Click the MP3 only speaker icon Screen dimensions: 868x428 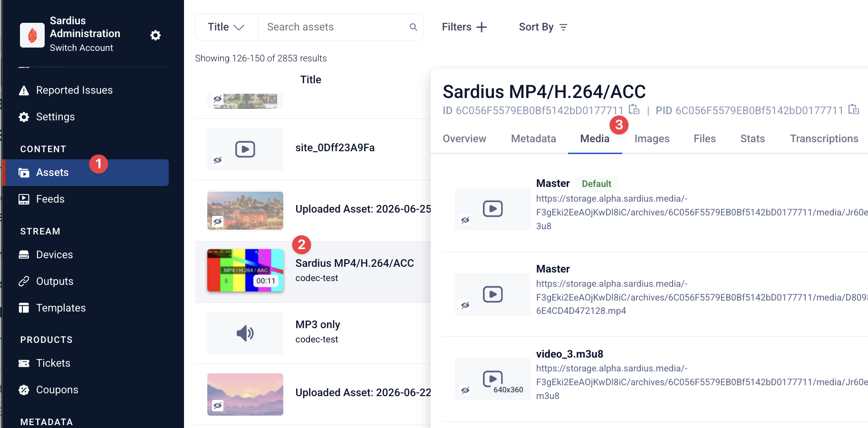245,333
